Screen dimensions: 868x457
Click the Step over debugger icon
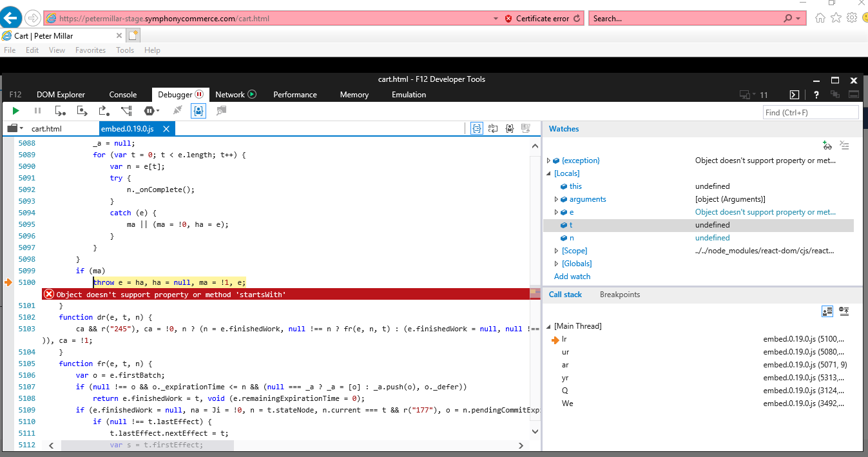click(x=82, y=111)
